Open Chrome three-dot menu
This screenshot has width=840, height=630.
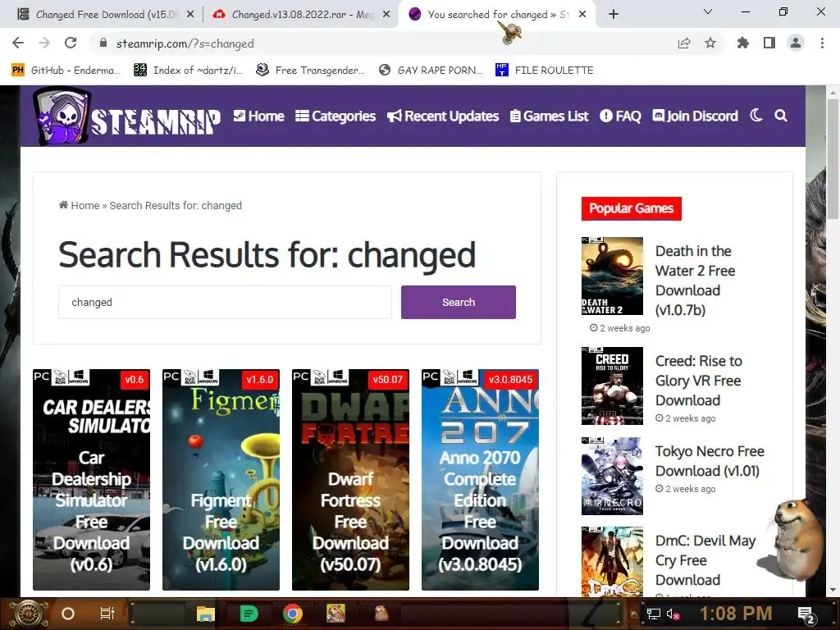click(822, 43)
